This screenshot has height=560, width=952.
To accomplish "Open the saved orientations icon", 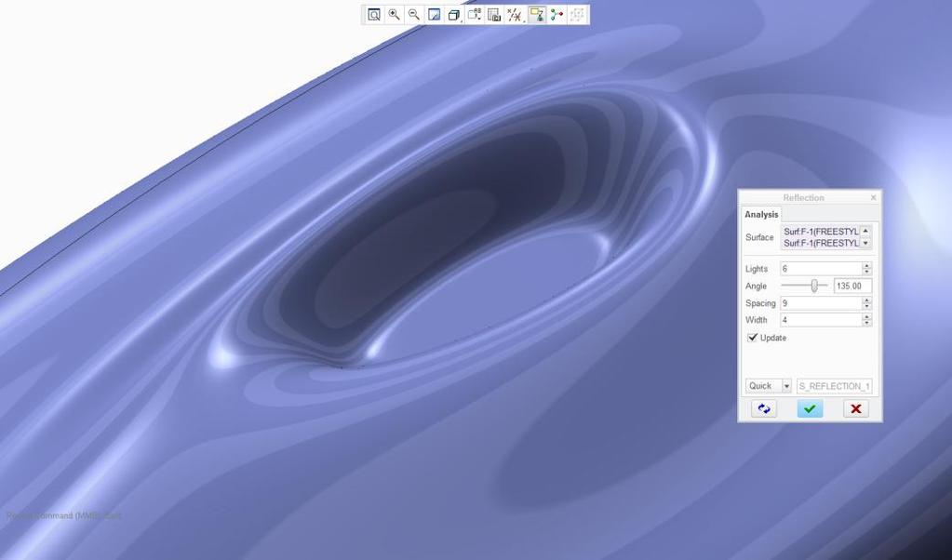I will pyautogui.click(x=475, y=15).
